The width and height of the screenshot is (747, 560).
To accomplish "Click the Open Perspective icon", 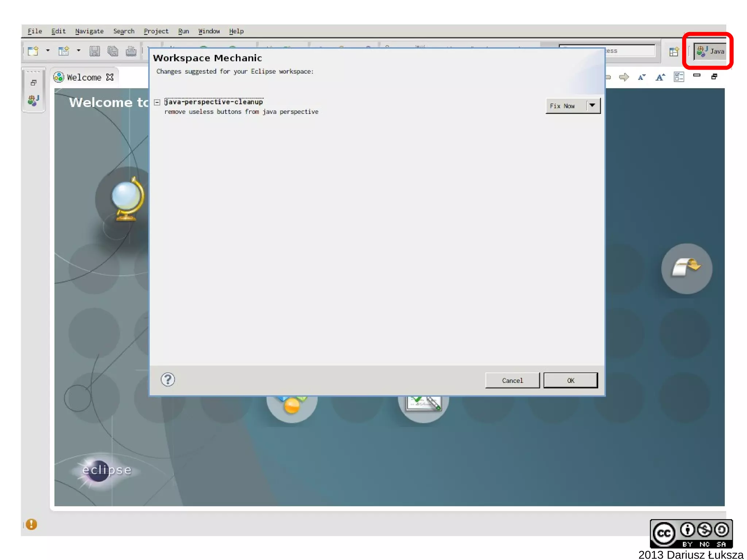I will click(674, 51).
